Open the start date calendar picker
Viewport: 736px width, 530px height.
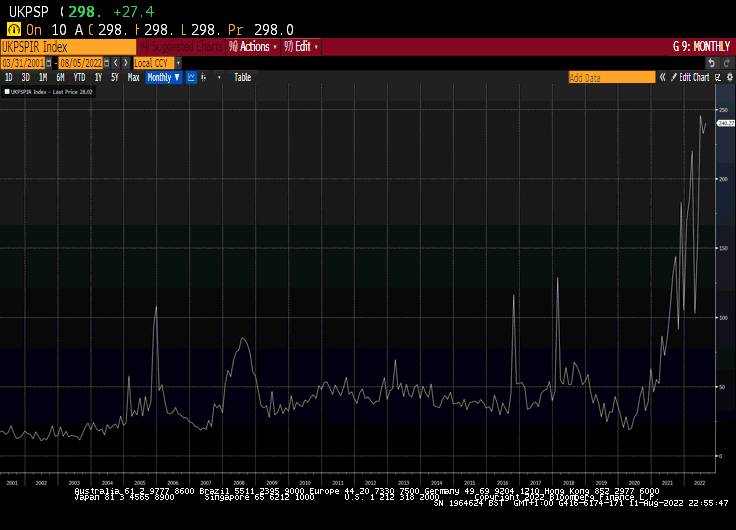(49, 62)
